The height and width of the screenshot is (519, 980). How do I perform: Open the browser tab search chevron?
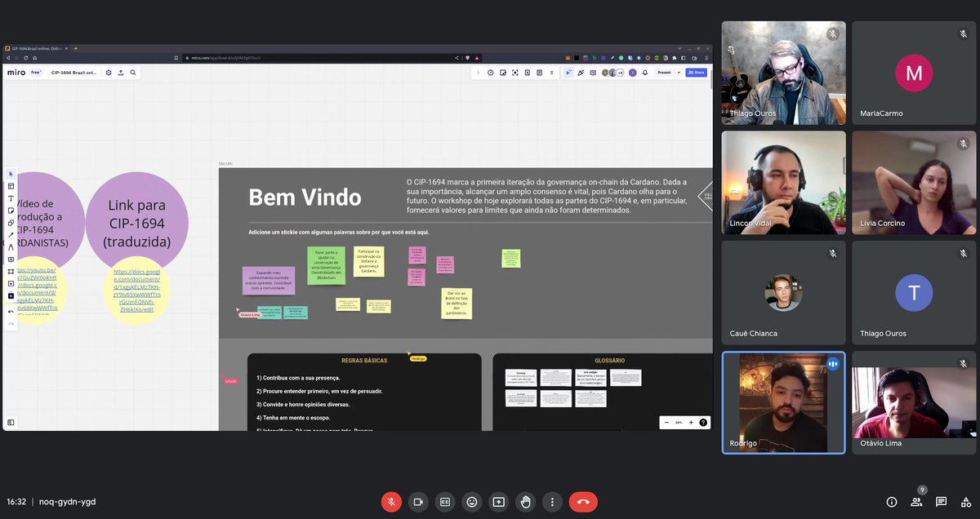(679, 48)
